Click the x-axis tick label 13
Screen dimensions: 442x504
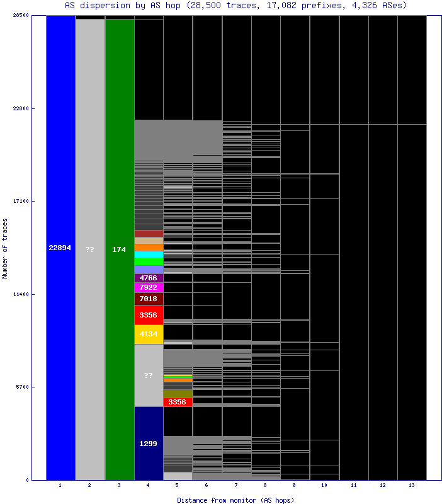pyautogui.click(x=412, y=486)
